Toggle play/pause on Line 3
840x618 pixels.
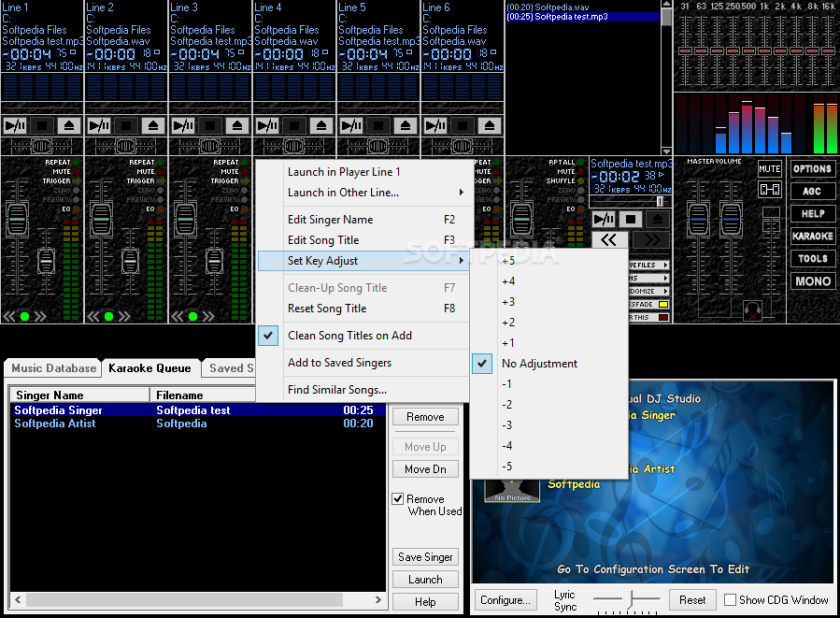(183, 126)
